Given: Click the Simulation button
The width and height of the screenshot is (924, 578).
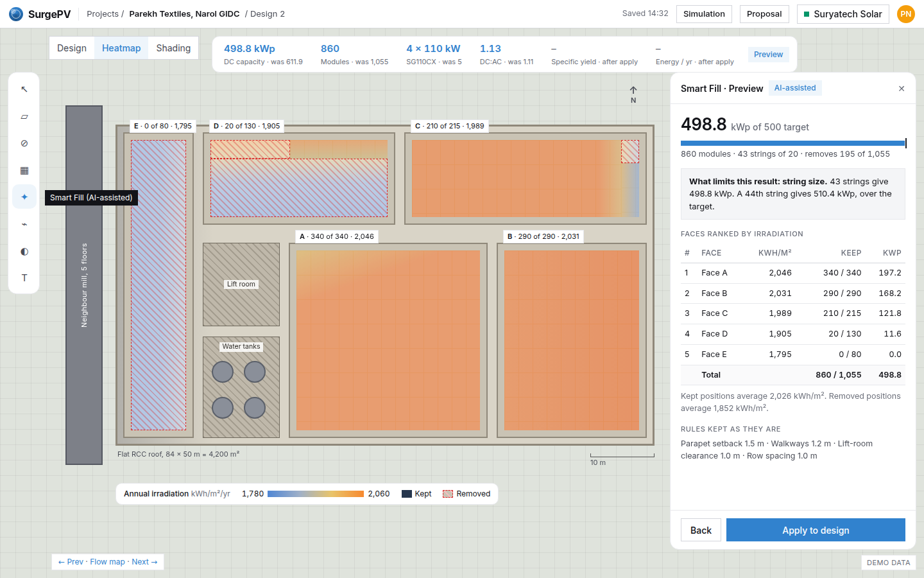Looking at the screenshot, I should [704, 14].
